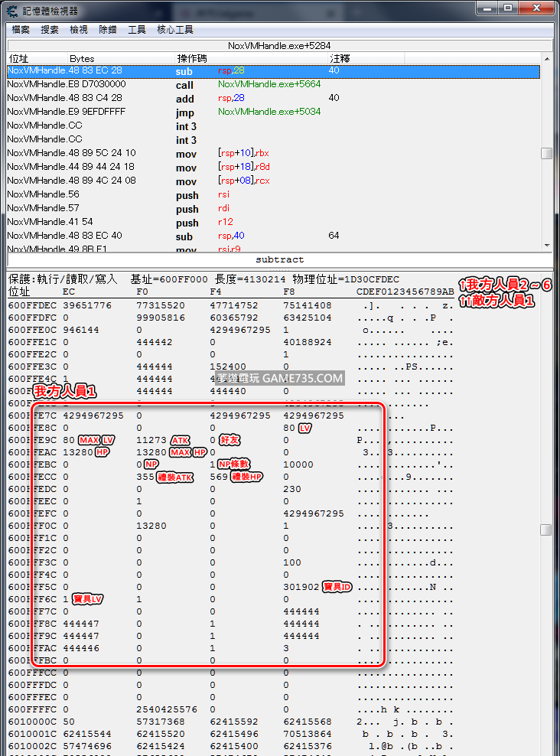Click value 946144 in hex view

coord(81,330)
